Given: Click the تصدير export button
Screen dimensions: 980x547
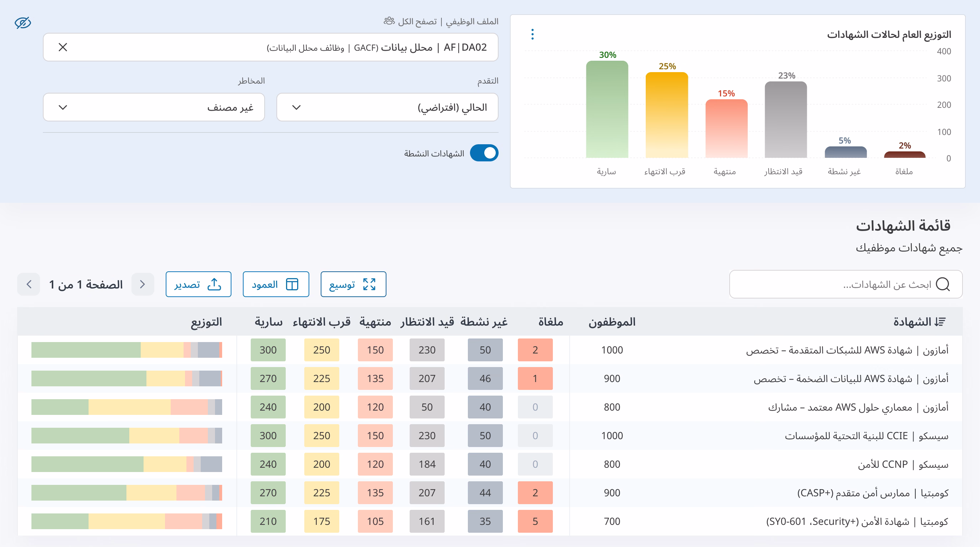Looking at the screenshot, I should [198, 284].
